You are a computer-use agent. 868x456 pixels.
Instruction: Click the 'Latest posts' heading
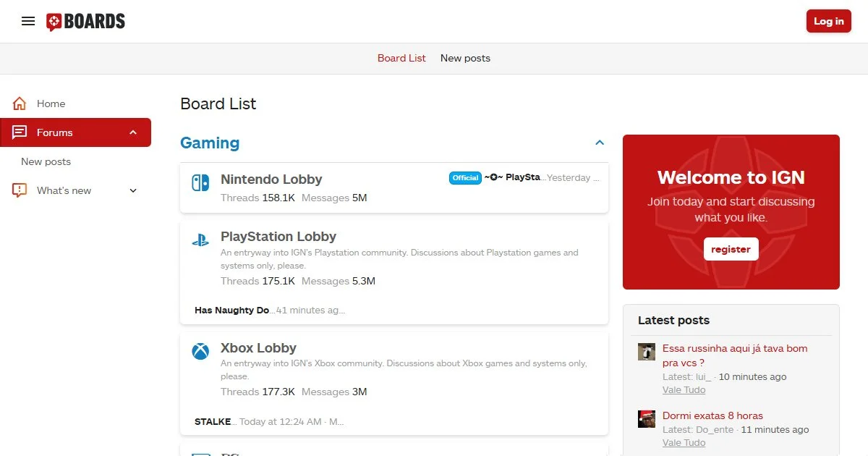tap(673, 320)
